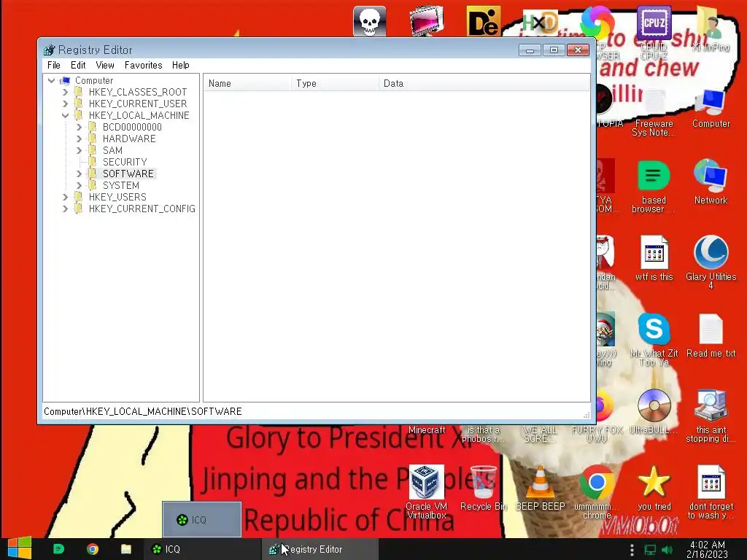Open the based browser desktop icon

[x=654, y=187]
